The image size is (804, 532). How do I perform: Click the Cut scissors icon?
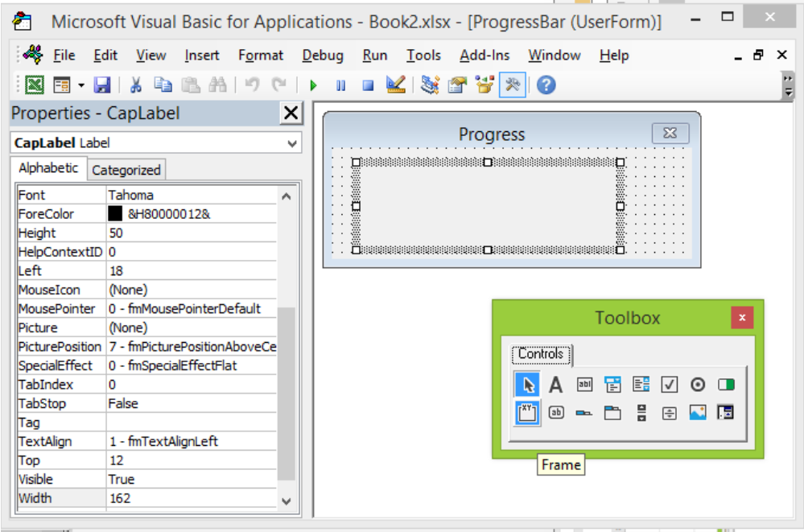point(135,85)
